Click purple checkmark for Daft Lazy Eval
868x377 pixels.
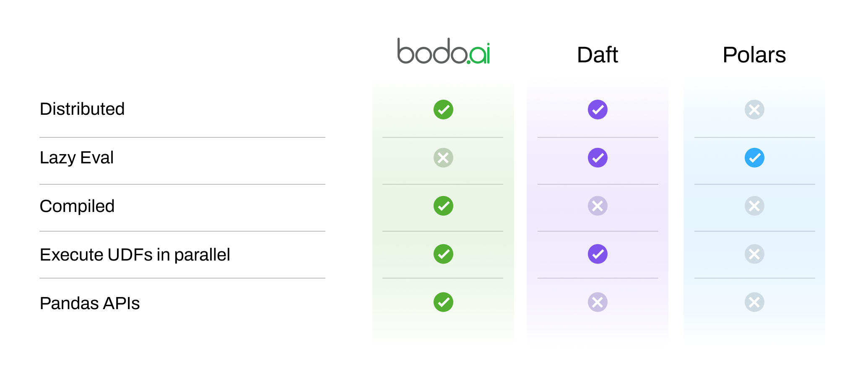point(598,158)
